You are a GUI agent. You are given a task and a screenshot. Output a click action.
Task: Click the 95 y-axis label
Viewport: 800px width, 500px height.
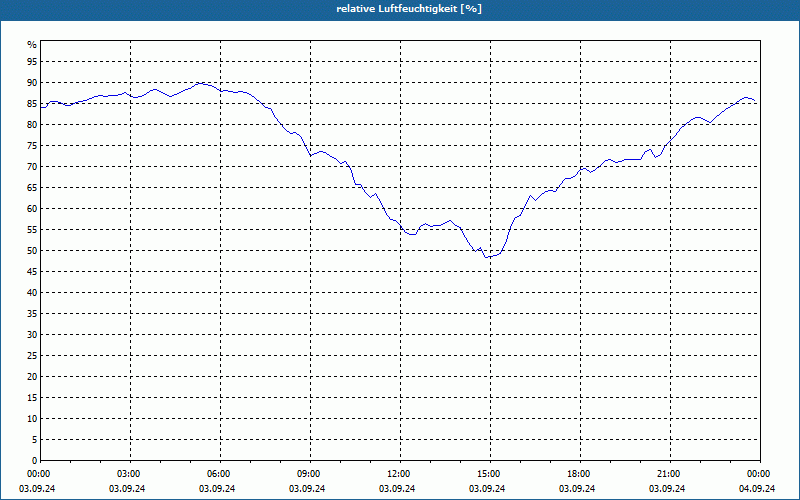coord(32,62)
